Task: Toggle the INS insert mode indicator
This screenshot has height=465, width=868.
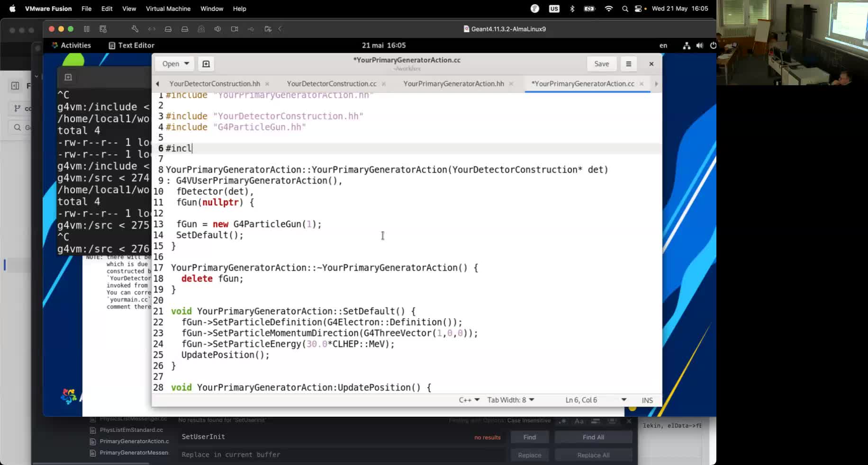Action: (647, 400)
